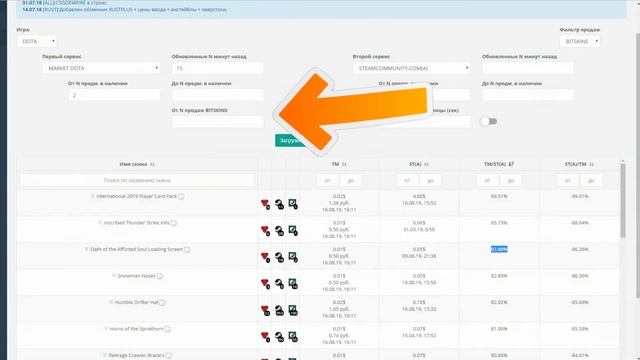The height and width of the screenshot is (360, 640).
Task: Click 'Humble Drifter Hat' skin name
Action: (136, 302)
